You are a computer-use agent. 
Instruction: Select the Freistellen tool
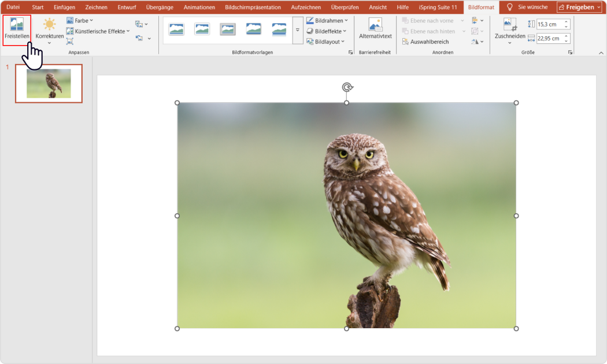tap(16, 30)
